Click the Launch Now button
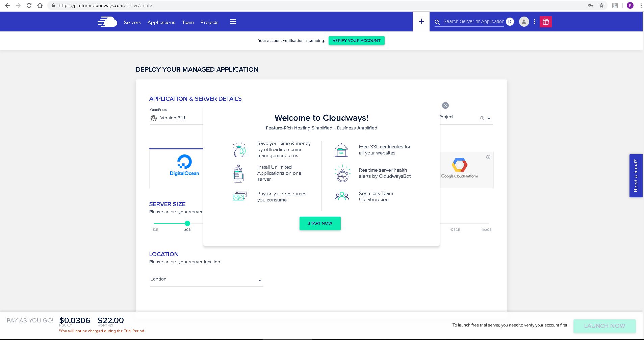 (x=604, y=326)
